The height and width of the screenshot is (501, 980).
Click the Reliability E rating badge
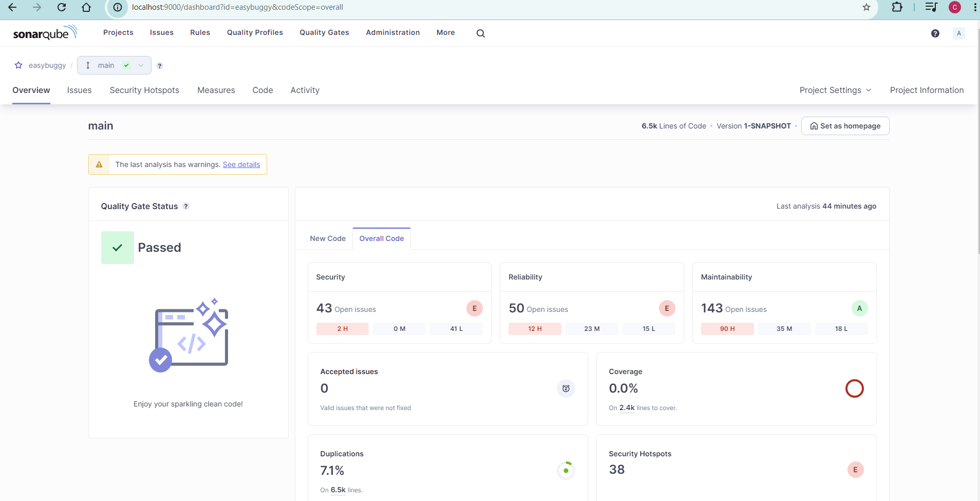[x=667, y=308]
